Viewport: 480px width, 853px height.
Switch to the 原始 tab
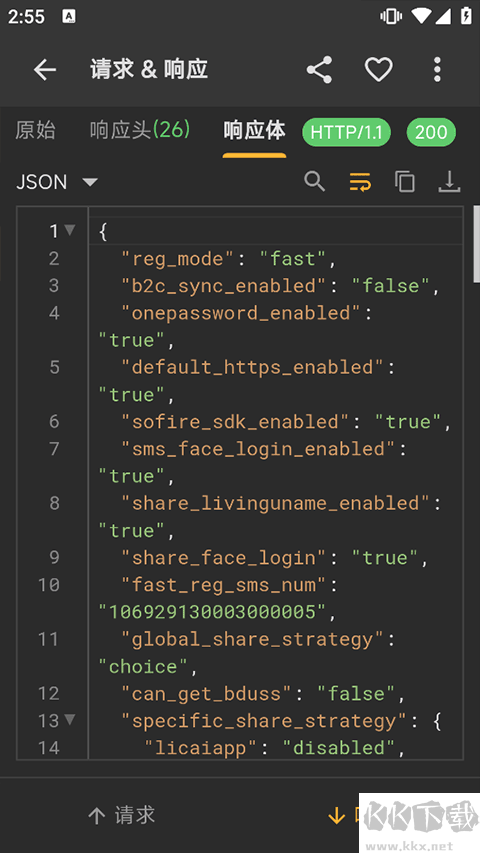(x=35, y=131)
